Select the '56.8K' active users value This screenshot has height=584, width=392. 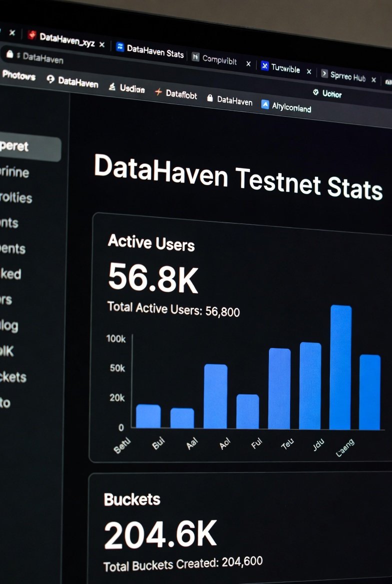(x=153, y=278)
